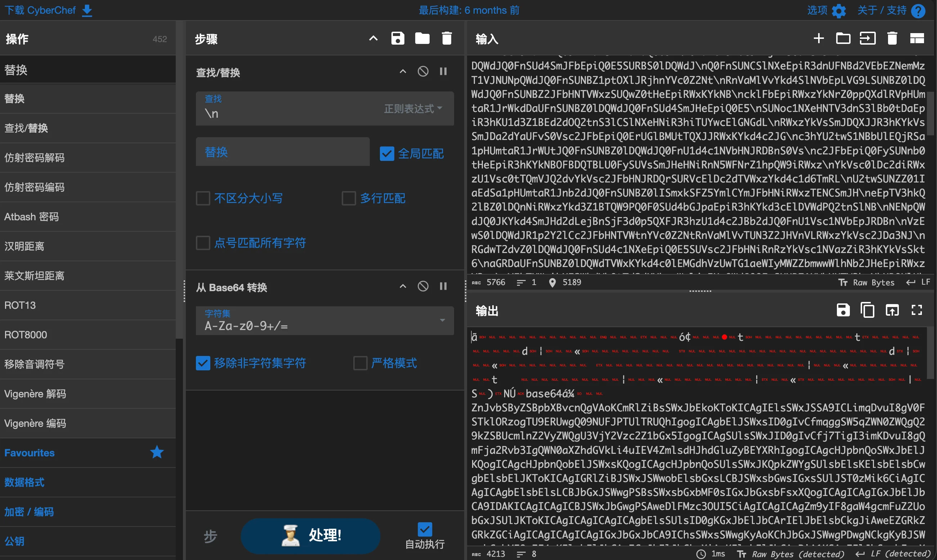The width and height of the screenshot is (937, 560).
Task: Click the 处理! bake button
Action: point(310,535)
